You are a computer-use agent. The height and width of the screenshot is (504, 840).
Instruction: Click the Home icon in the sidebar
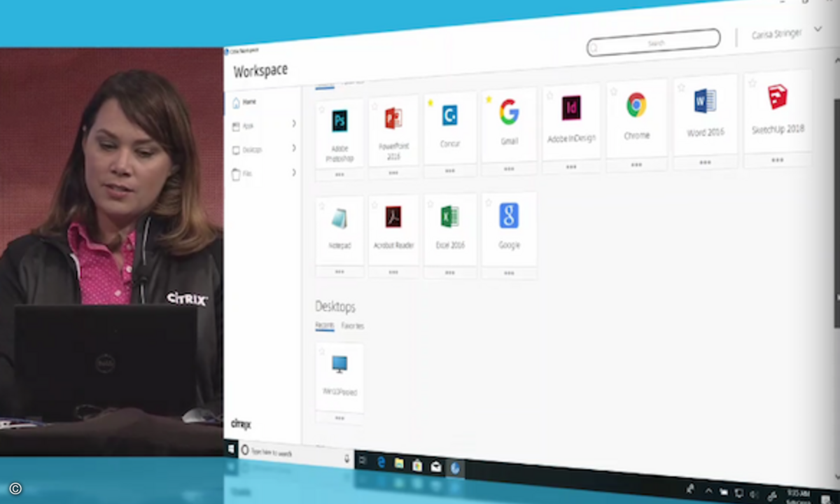pos(236,103)
